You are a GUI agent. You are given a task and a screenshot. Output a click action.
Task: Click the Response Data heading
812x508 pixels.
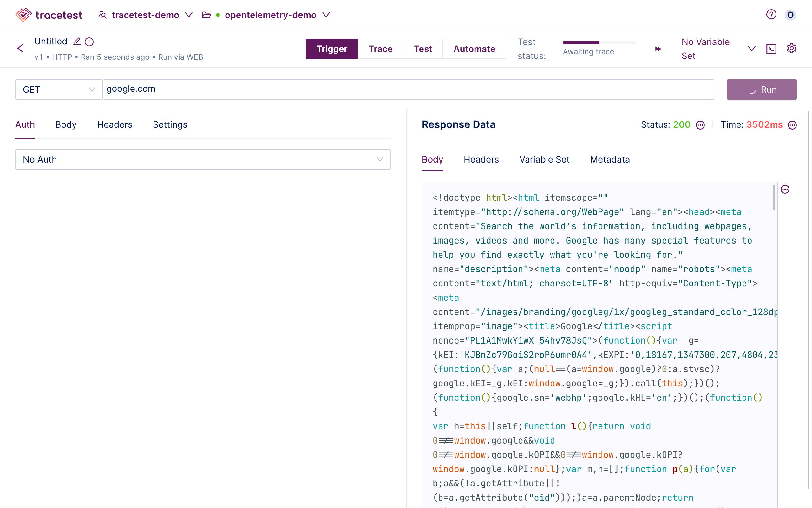pyautogui.click(x=458, y=125)
